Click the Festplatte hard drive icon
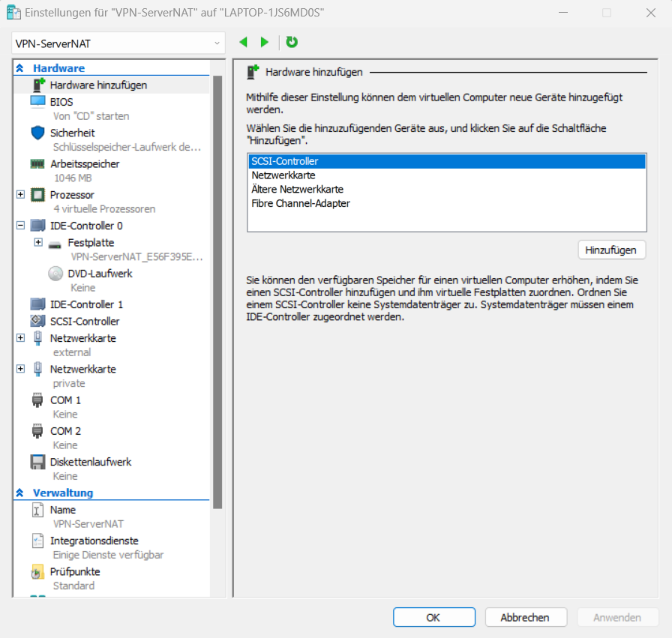 [55, 245]
